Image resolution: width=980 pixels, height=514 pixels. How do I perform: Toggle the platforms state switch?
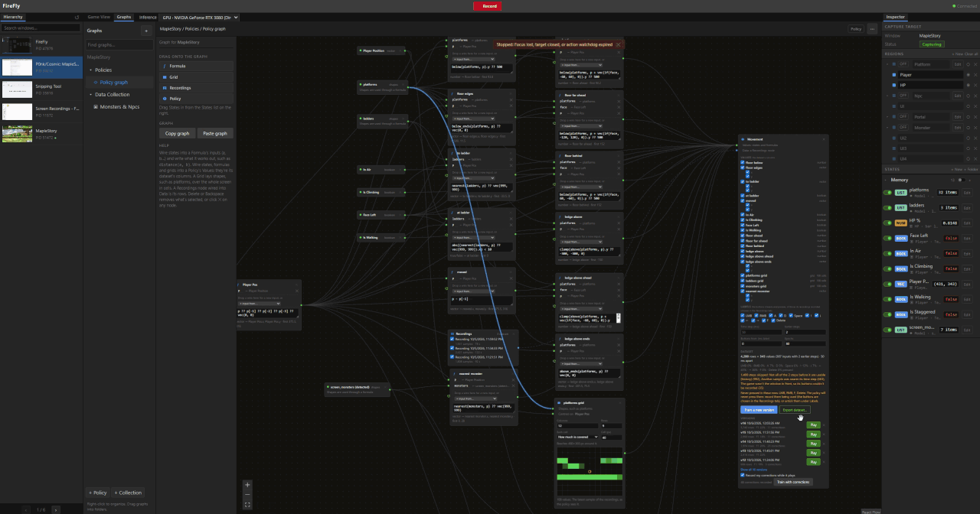click(x=887, y=193)
